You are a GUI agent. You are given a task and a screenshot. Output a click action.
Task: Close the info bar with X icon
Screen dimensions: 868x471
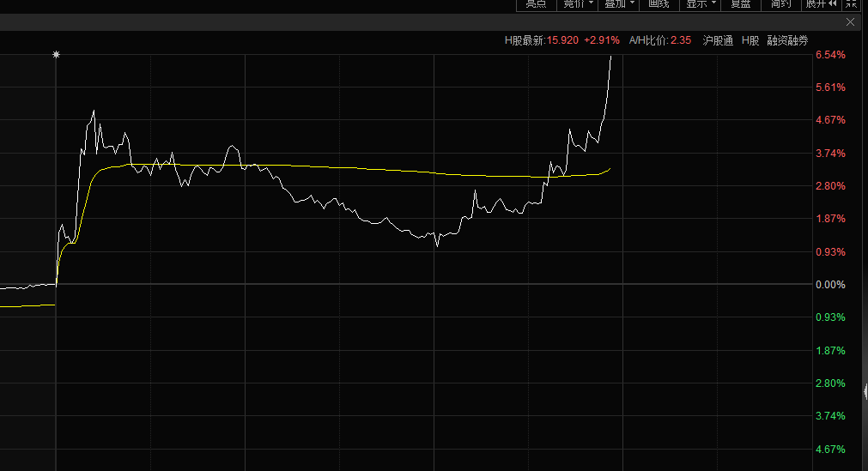pos(851,23)
